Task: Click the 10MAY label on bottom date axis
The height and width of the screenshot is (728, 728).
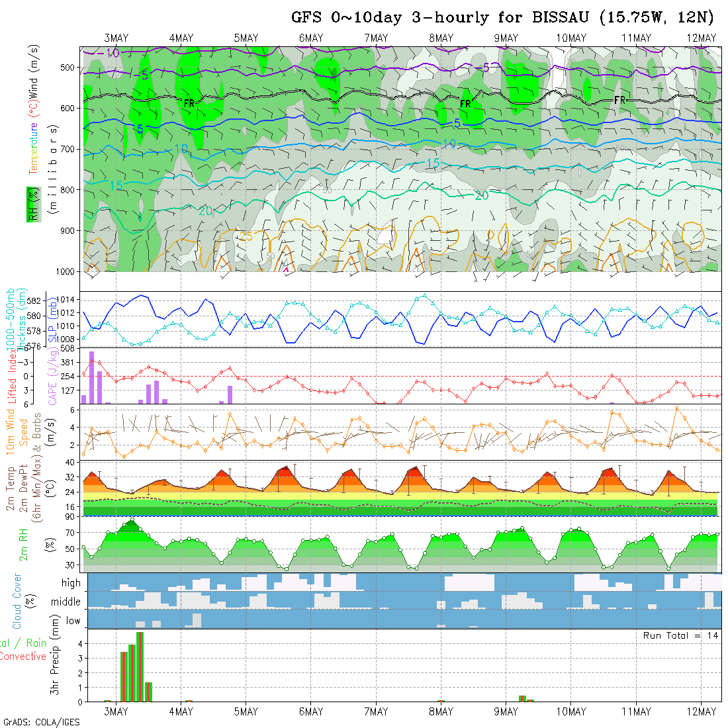Action: [571, 711]
